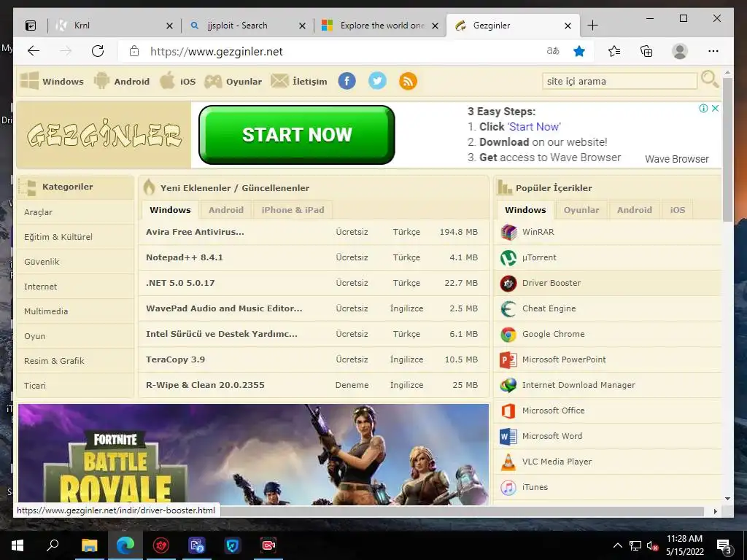This screenshot has height=560, width=747.
Task: Open taskbar search
Action: [53, 545]
